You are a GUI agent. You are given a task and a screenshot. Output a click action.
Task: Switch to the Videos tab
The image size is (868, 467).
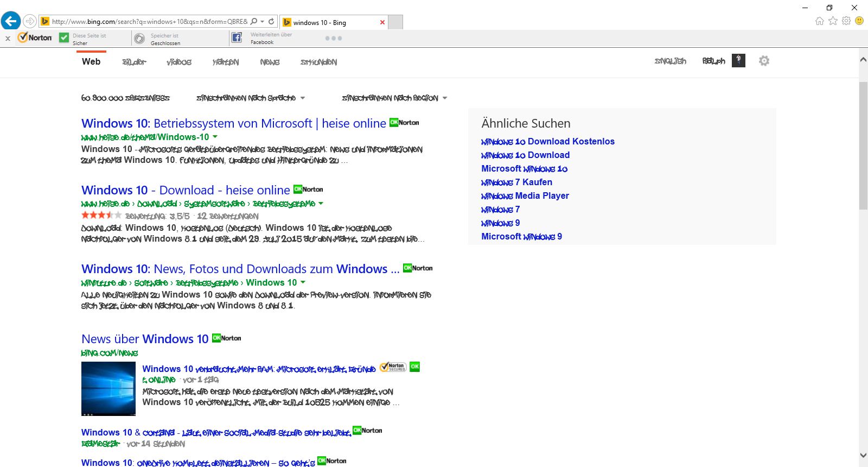tap(179, 62)
